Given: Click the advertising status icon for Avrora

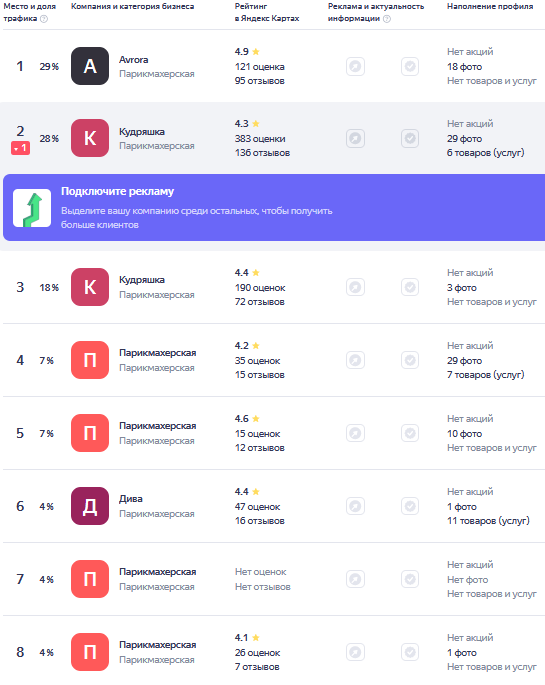Looking at the screenshot, I should 355,66.
